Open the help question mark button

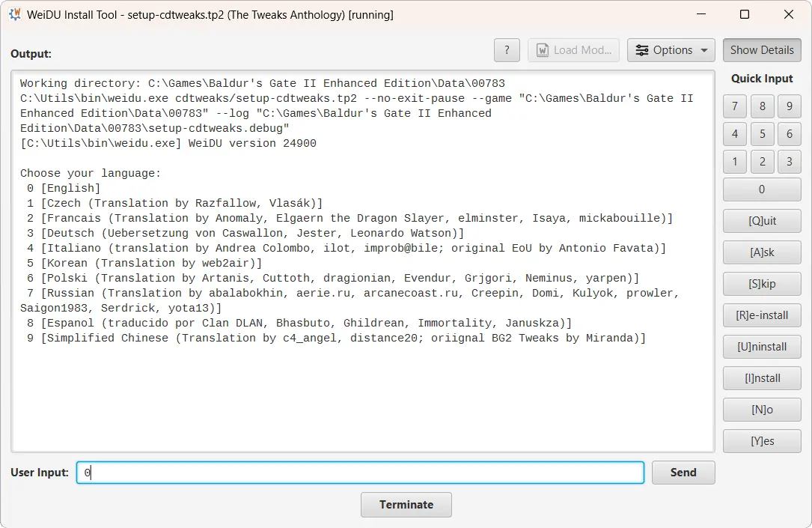point(507,50)
